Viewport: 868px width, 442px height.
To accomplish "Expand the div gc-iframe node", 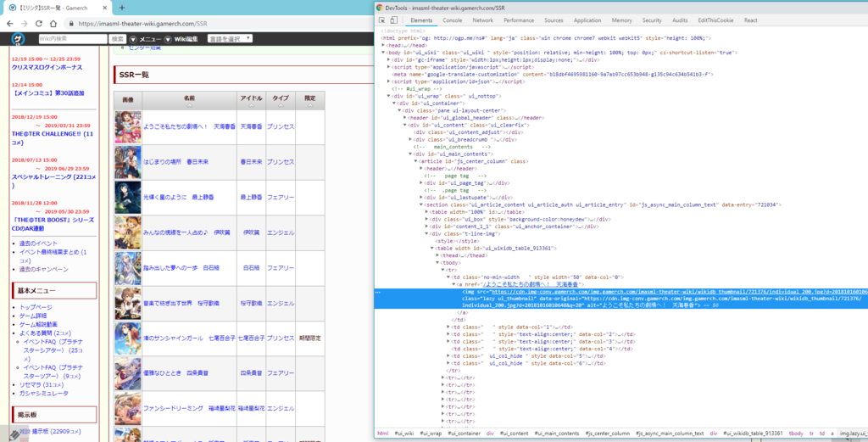I will click(388, 60).
